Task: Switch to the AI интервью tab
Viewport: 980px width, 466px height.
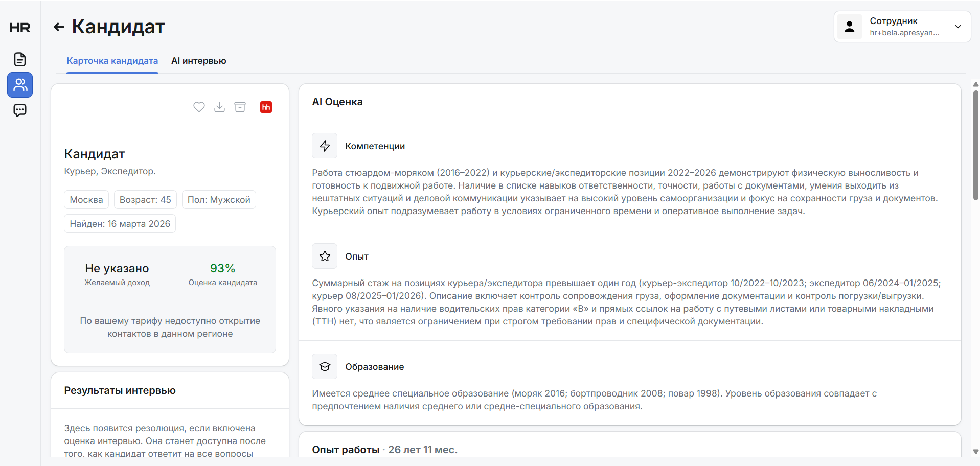Action: tap(199, 61)
